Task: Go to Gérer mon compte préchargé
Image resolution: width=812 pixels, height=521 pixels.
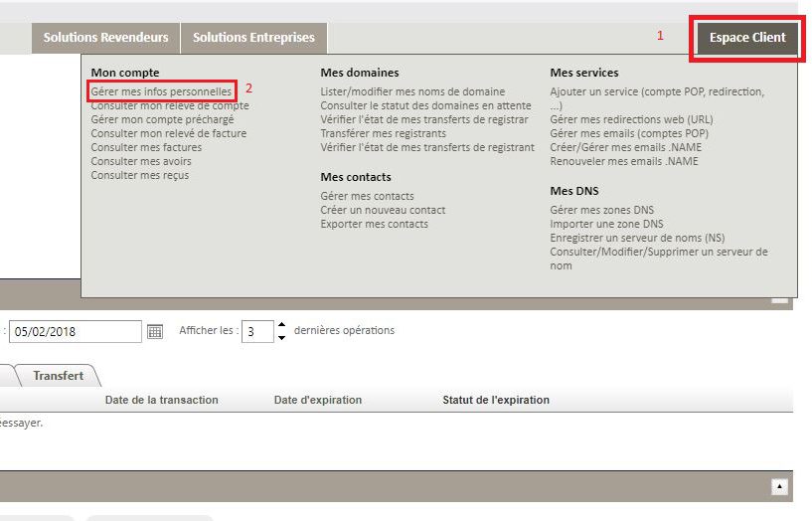Action: pyautogui.click(x=162, y=119)
